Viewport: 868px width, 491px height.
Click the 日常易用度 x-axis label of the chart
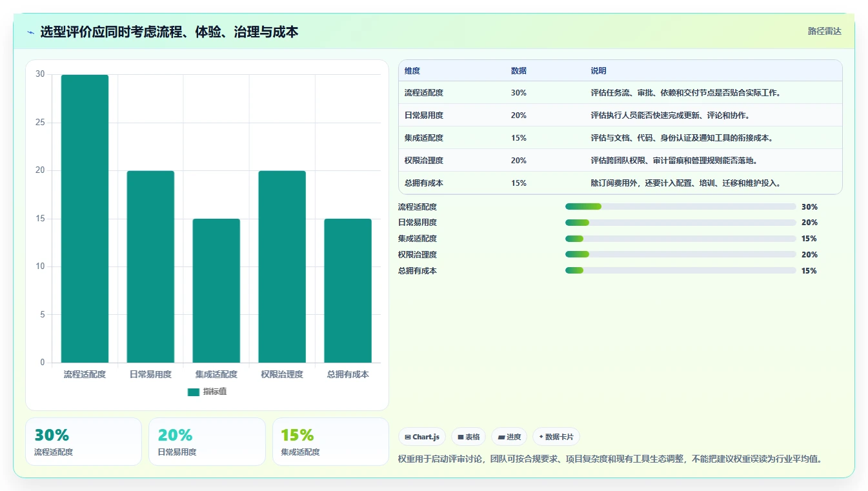click(150, 374)
